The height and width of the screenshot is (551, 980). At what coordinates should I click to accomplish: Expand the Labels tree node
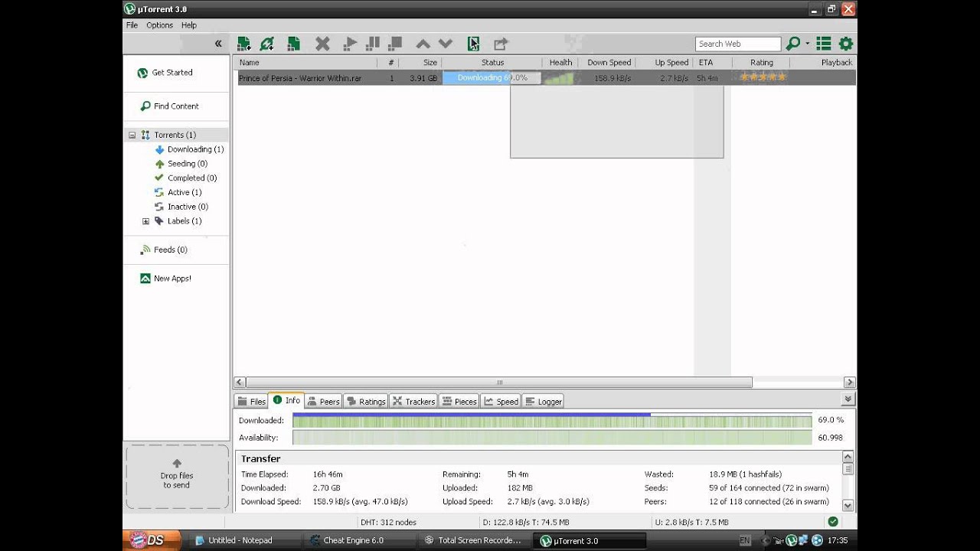[145, 221]
